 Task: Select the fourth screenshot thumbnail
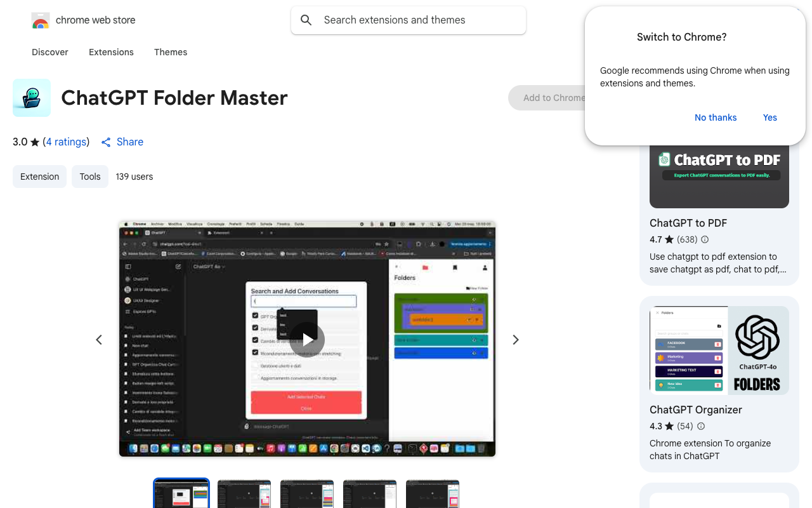[370, 493]
